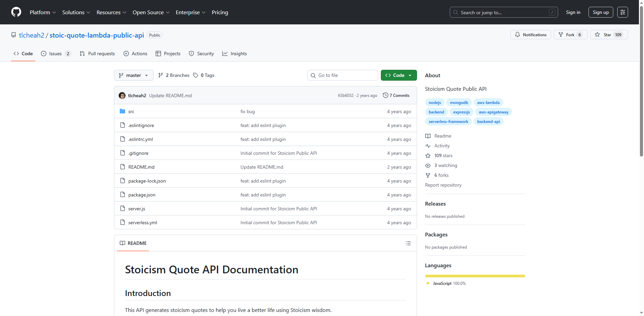The image size is (644, 316).
Task: Open commit hash 63b6052
Action: (x=346, y=96)
